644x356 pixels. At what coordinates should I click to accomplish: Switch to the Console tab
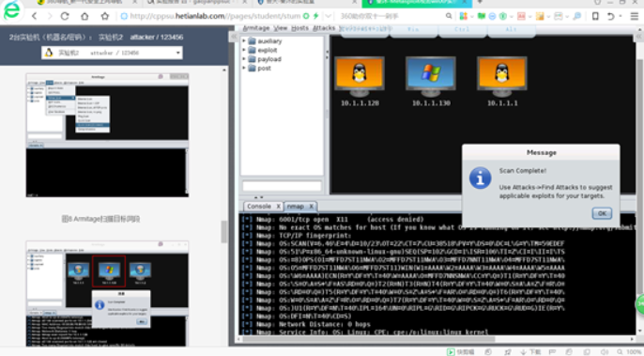point(259,207)
